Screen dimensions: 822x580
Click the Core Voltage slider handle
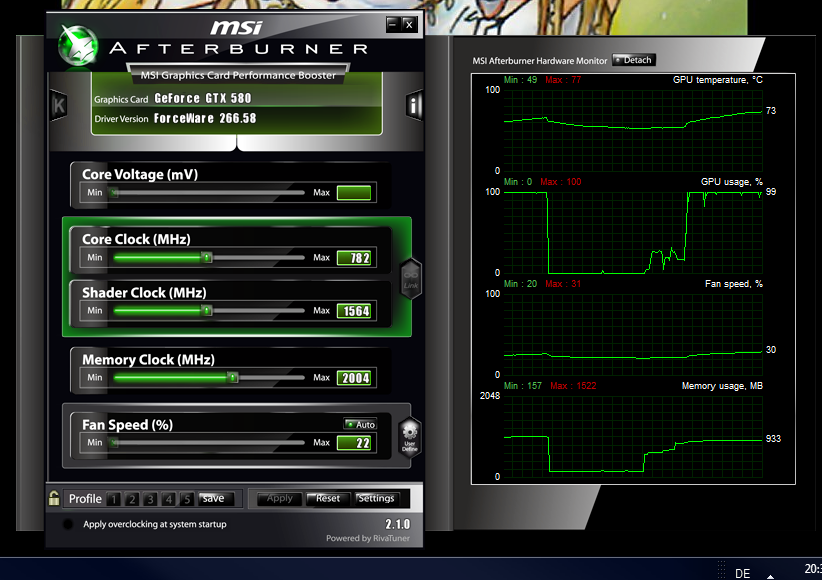pos(114,192)
